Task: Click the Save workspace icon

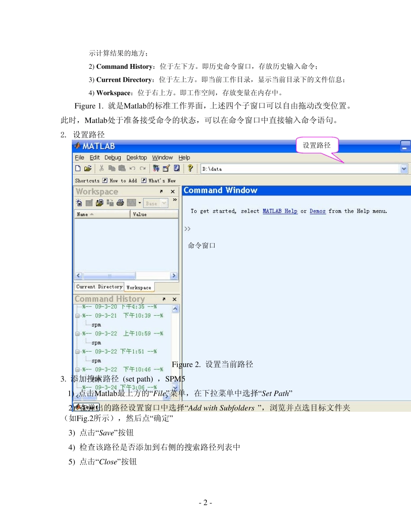Action: tap(110, 203)
